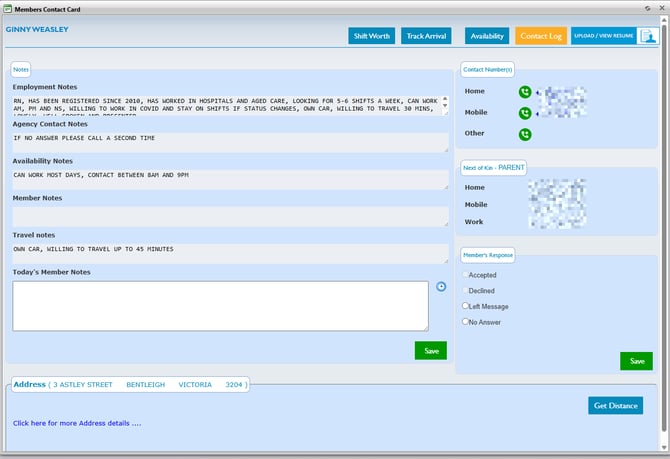
Task: Click the Other number call icon
Action: 525,134
